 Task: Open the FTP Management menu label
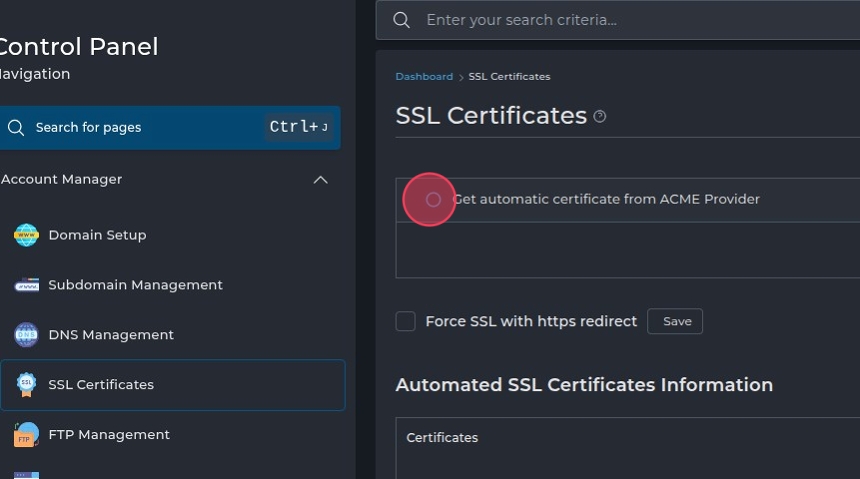tap(109, 435)
